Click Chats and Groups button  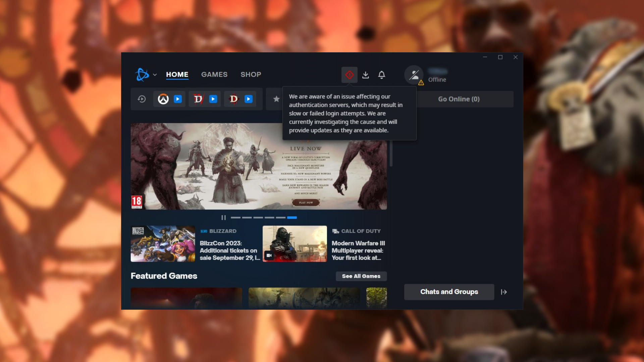[449, 292]
